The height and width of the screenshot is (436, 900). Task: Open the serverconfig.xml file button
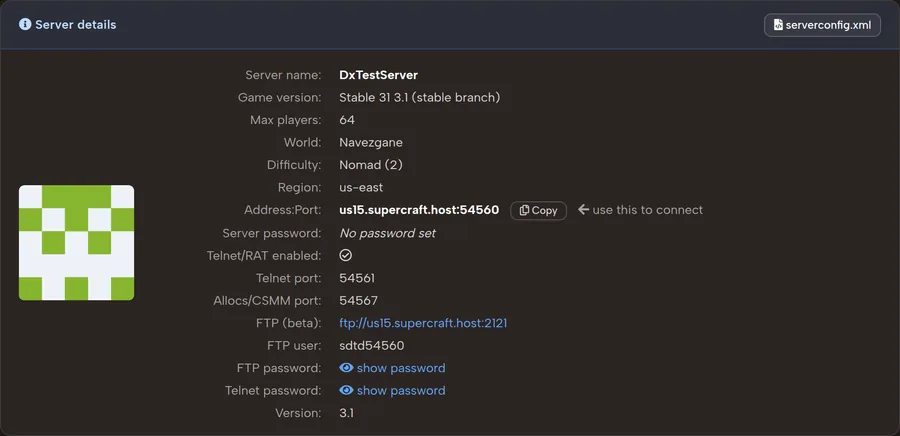pos(822,25)
